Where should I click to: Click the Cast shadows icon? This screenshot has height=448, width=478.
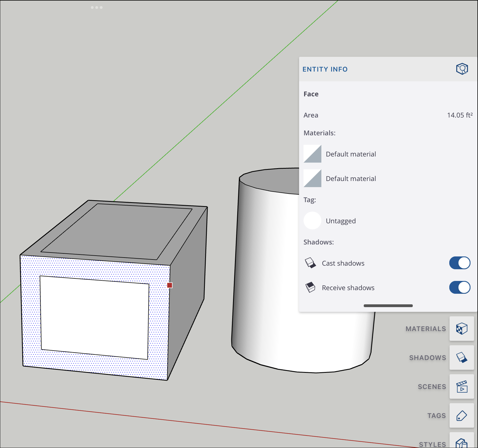[310, 263]
